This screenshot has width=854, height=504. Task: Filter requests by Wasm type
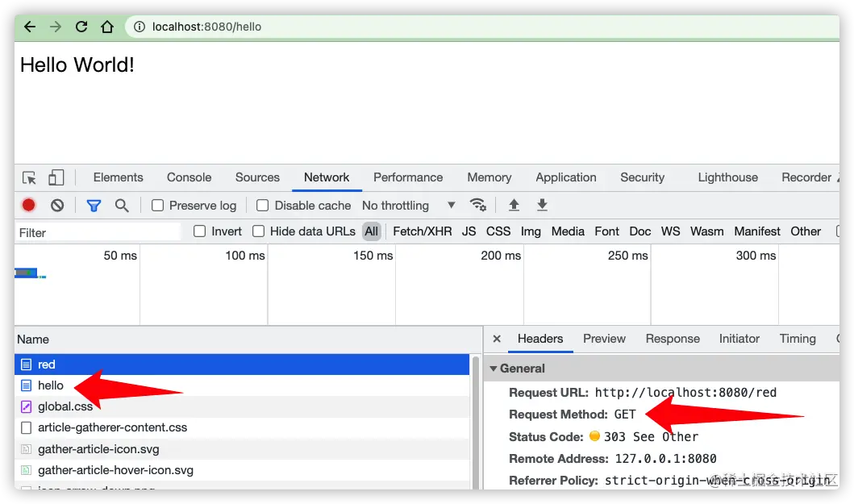(x=707, y=231)
